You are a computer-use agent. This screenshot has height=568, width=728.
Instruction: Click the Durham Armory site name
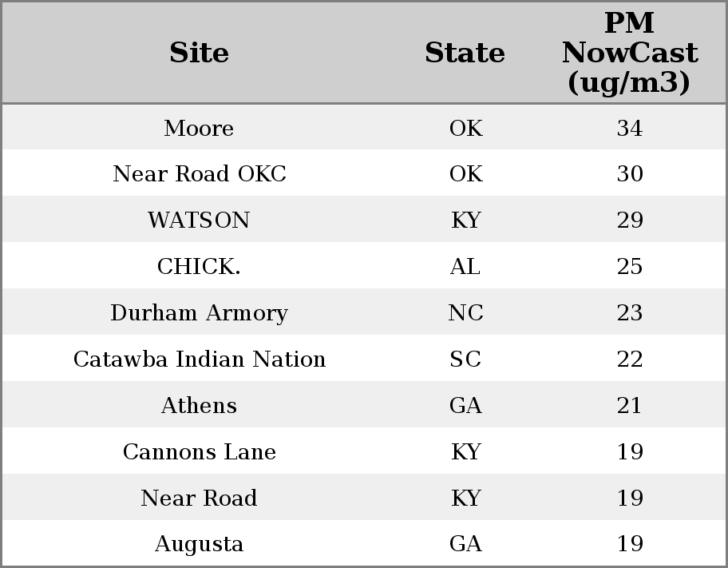click(199, 313)
